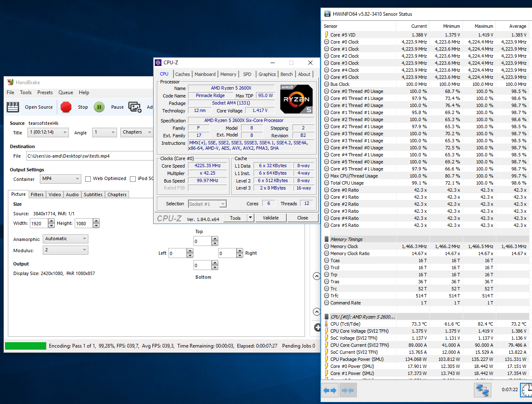Click the Height stepper arrows
Image resolution: width=532 pixels, height=404 pixels.
coord(96,224)
